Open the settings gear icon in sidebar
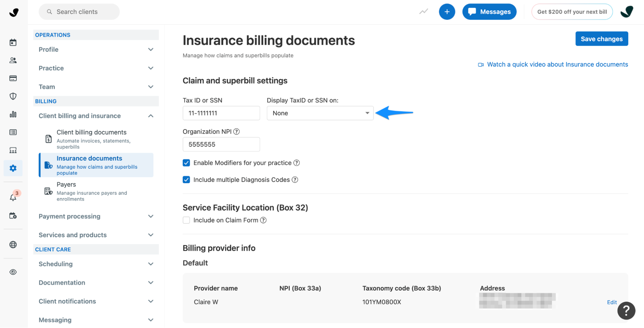The image size is (644, 328). tap(13, 168)
